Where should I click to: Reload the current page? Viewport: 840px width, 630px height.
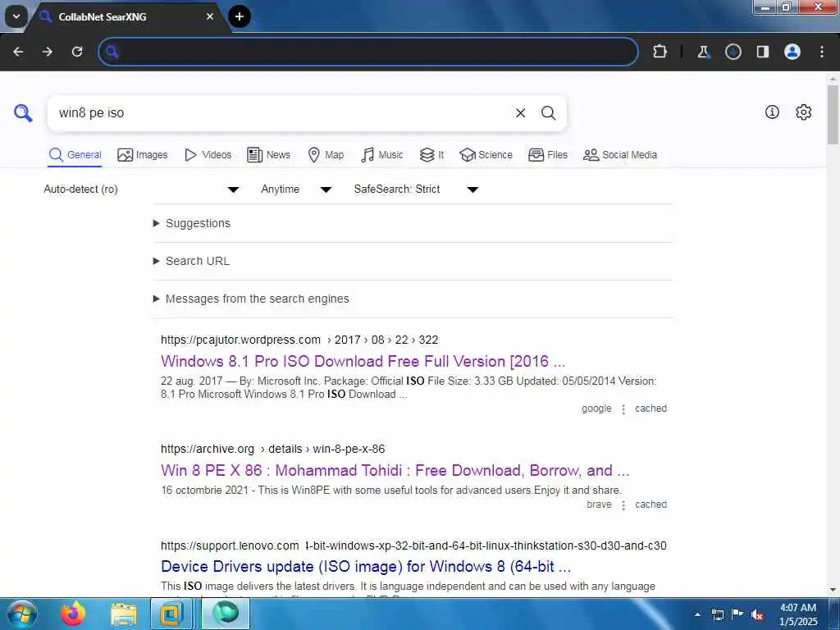coord(77,52)
